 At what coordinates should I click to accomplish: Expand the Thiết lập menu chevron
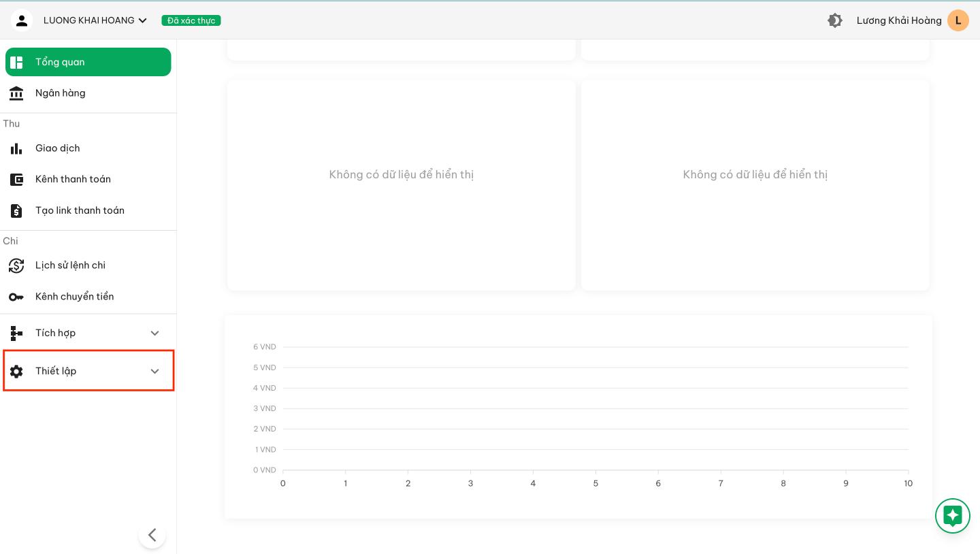(154, 371)
